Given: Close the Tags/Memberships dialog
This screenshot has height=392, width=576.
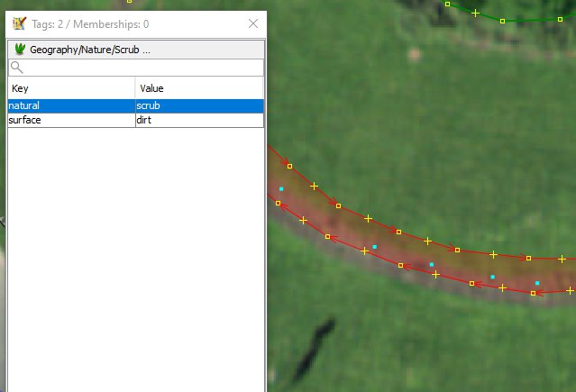Looking at the screenshot, I should pos(253,23).
